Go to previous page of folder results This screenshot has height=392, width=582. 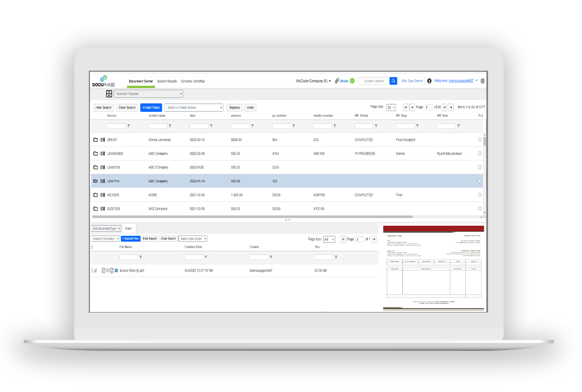[413, 108]
